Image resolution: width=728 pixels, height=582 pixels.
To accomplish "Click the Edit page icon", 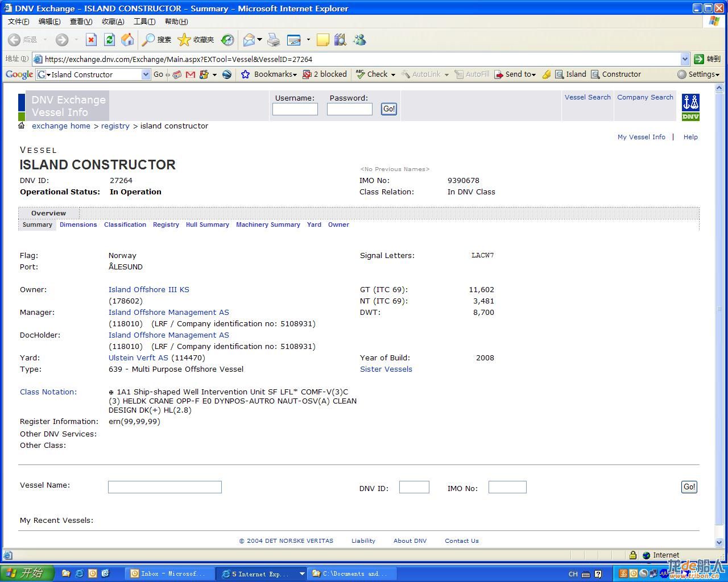I will (294, 39).
